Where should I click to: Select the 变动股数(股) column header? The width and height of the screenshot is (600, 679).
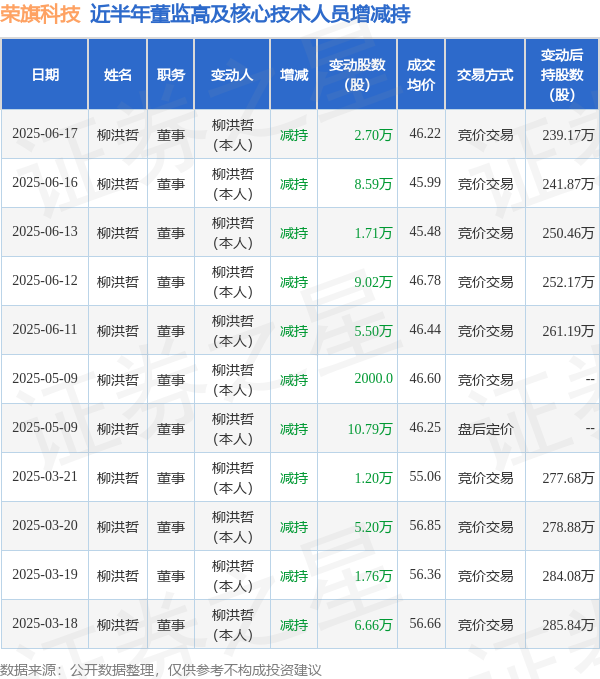tap(357, 74)
